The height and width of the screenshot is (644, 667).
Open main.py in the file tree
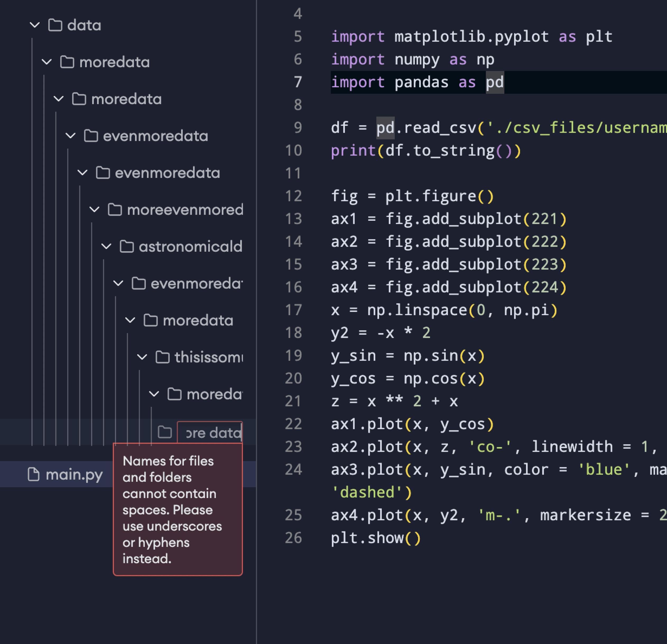coord(74,474)
